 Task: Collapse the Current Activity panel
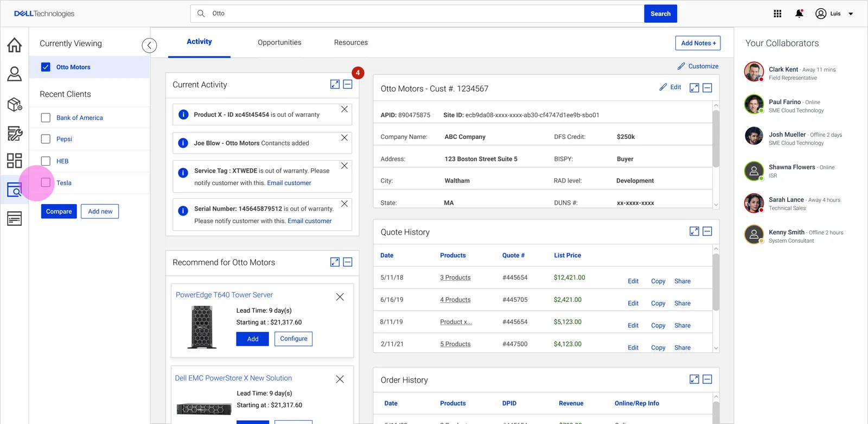(348, 84)
